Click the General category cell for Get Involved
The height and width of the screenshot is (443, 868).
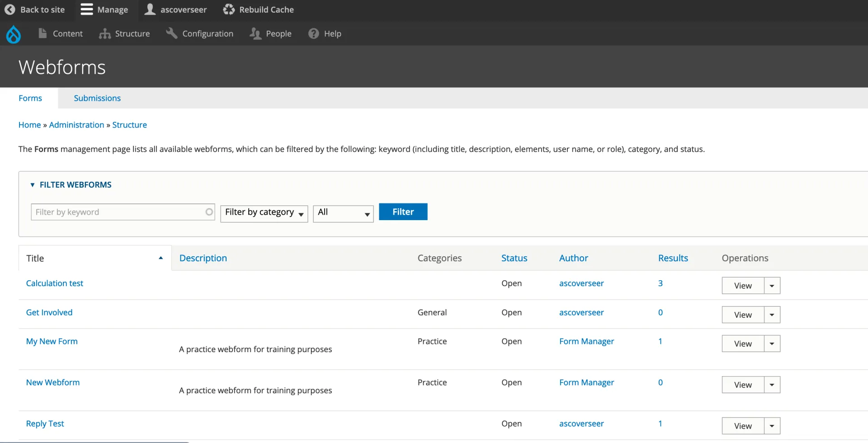tap(432, 312)
